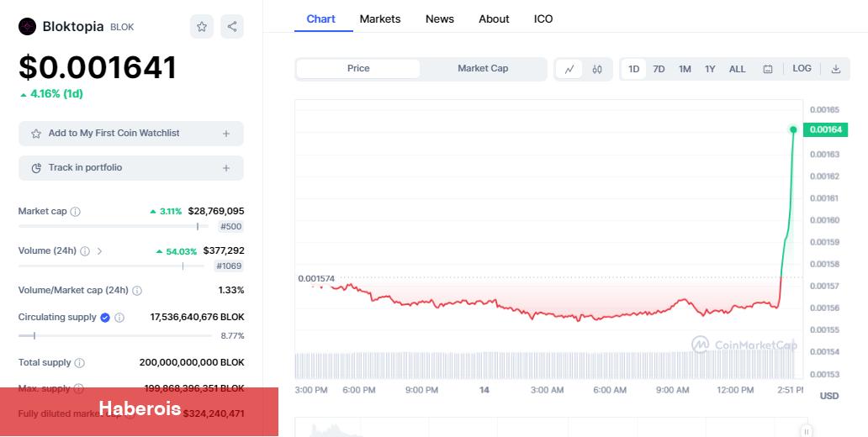Click the Bloktopia coin logo
Screen dimensions: 868x437
pyautogui.click(x=27, y=27)
